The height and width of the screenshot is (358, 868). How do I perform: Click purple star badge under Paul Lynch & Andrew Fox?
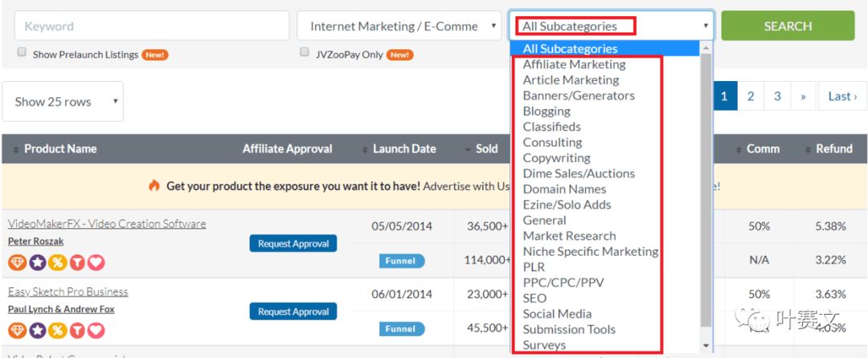point(37,331)
